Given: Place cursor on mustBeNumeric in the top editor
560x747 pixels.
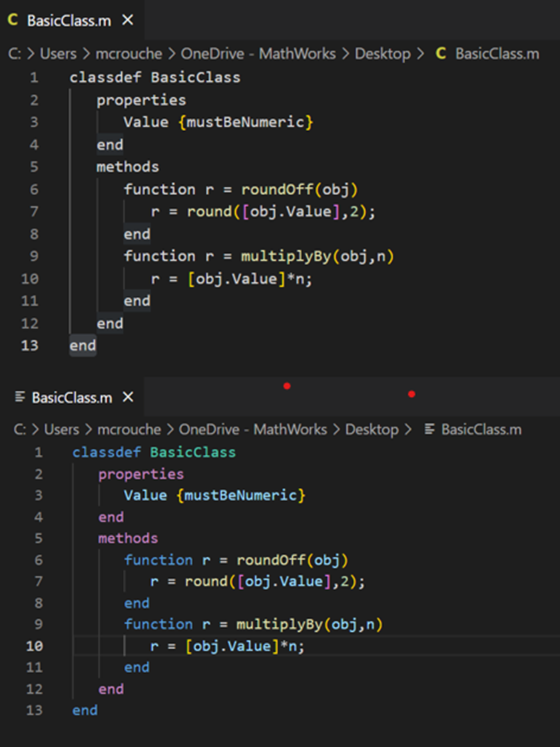Looking at the screenshot, I should click(246, 123).
